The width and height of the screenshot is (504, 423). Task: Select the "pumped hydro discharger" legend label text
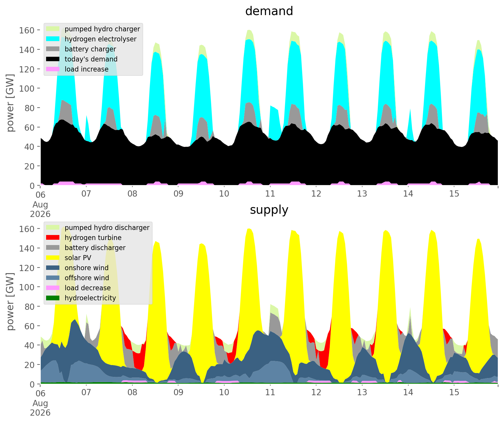[x=107, y=228]
